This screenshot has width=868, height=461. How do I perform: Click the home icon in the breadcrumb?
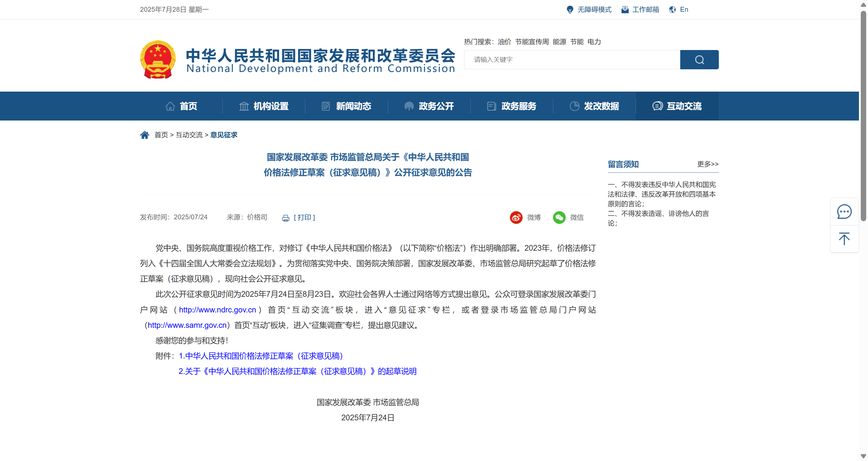pyautogui.click(x=145, y=134)
